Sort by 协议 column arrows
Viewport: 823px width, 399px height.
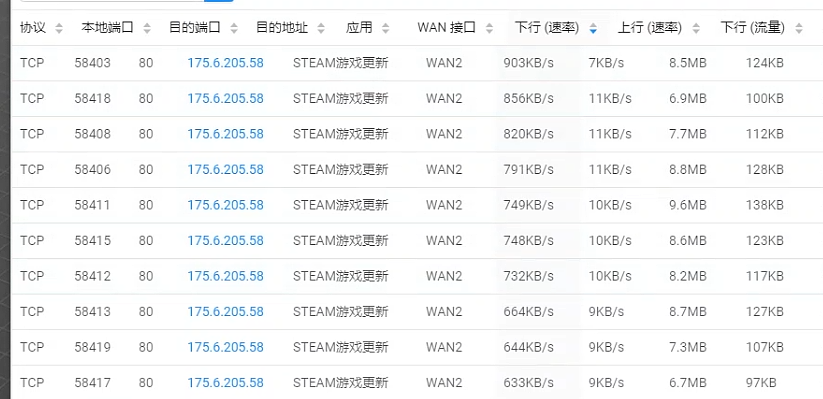point(59,28)
